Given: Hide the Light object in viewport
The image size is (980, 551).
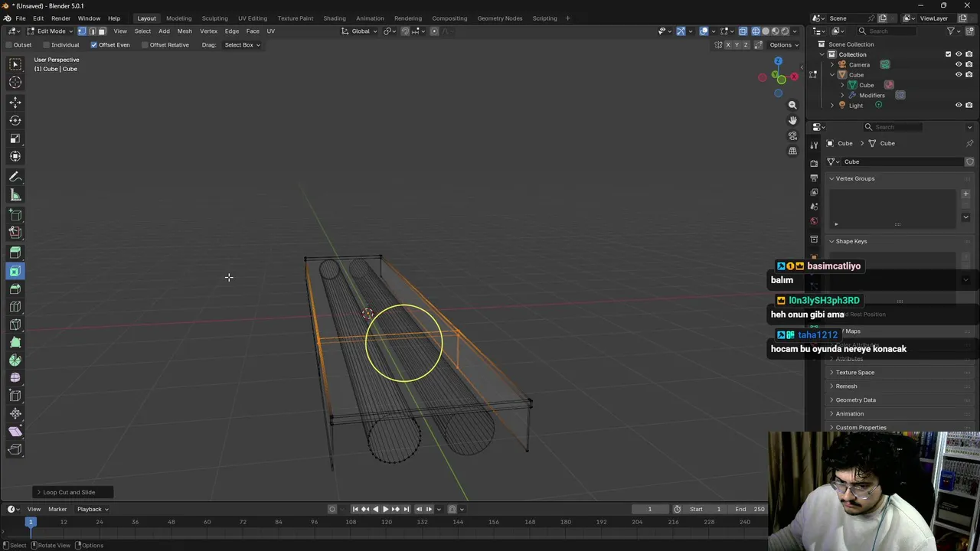Looking at the screenshot, I should (959, 106).
